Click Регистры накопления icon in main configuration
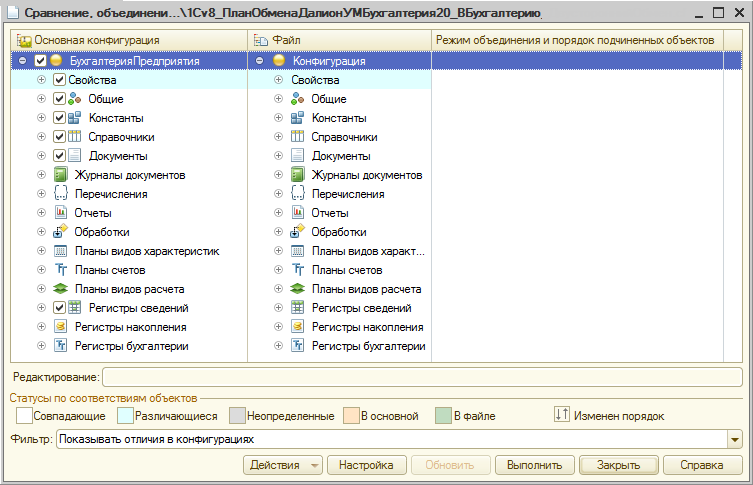The height and width of the screenshot is (485, 753). (x=61, y=327)
